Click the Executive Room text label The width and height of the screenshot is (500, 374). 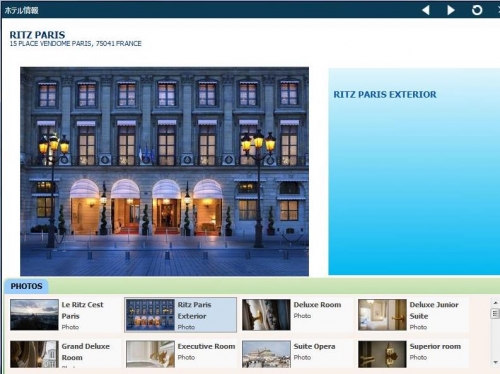point(206,346)
